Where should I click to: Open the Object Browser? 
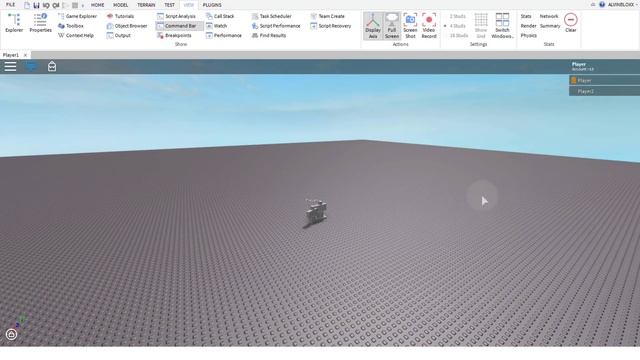pos(127,26)
